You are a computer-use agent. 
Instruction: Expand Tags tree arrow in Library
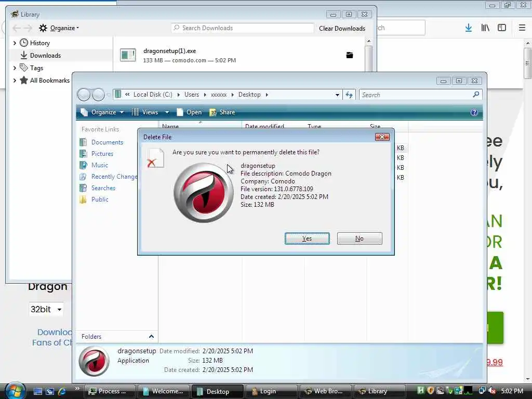click(15, 68)
